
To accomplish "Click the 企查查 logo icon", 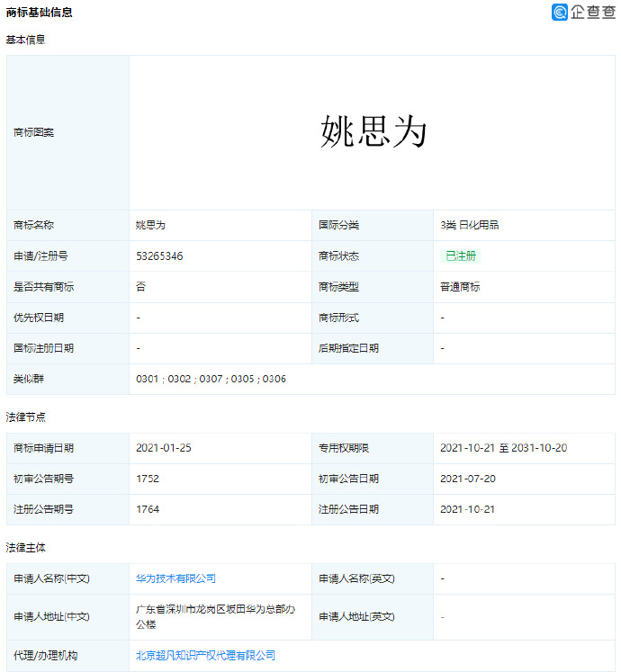I will click(x=561, y=12).
